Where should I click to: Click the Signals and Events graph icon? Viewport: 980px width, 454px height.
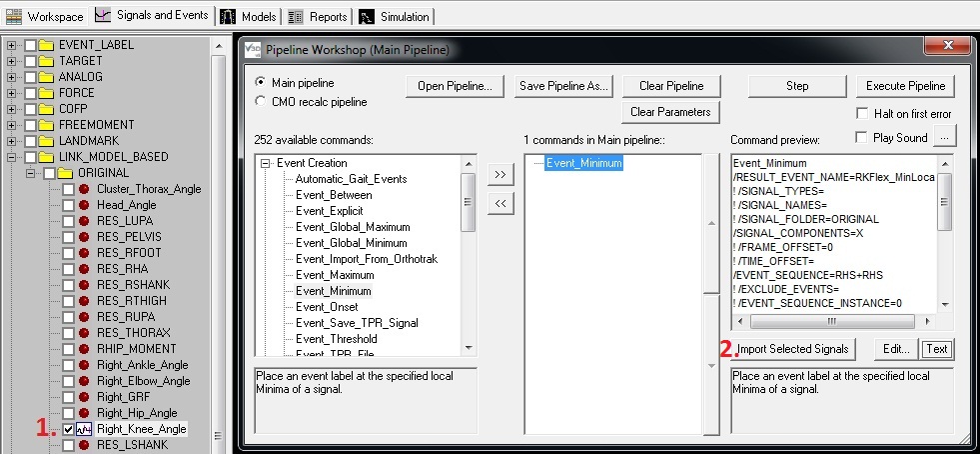tap(103, 16)
